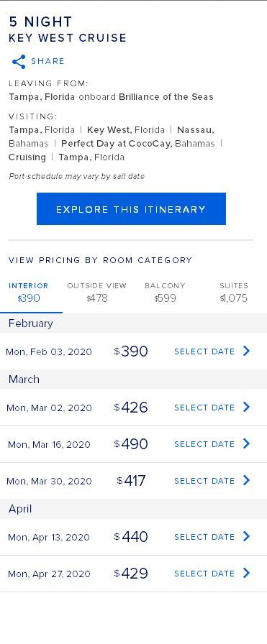This screenshot has width=267, height=644.
Task: Click Select Date for the $426 sailing
Action: pos(204,408)
